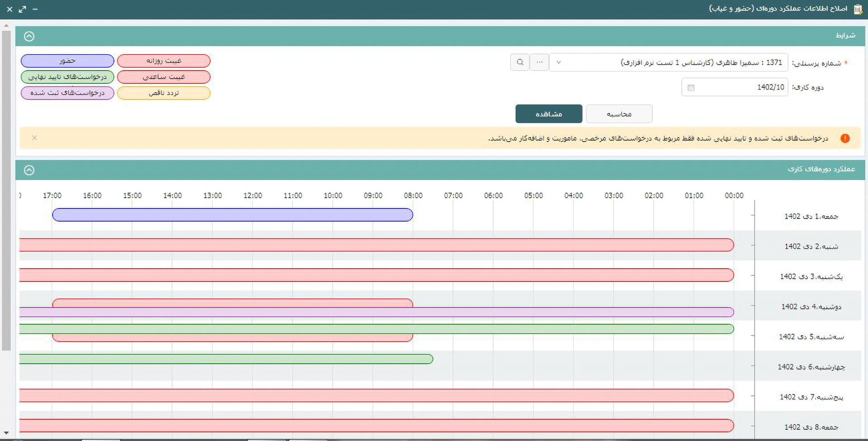The height and width of the screenshot is (441, 868).
Task: Click the محاسبه calculate button
Action: (619, 114)
